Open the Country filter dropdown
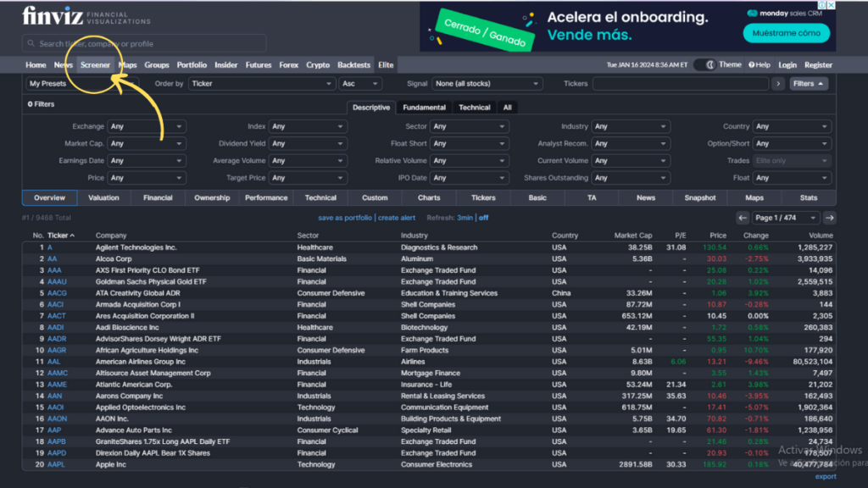This screenshot has height=488, width=868. coord(792,127)
